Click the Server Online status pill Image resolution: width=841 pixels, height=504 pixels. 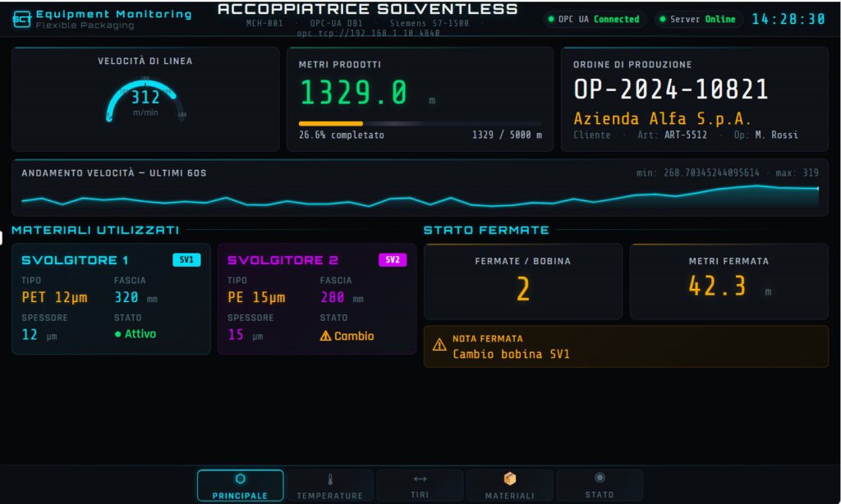[698, 19]
